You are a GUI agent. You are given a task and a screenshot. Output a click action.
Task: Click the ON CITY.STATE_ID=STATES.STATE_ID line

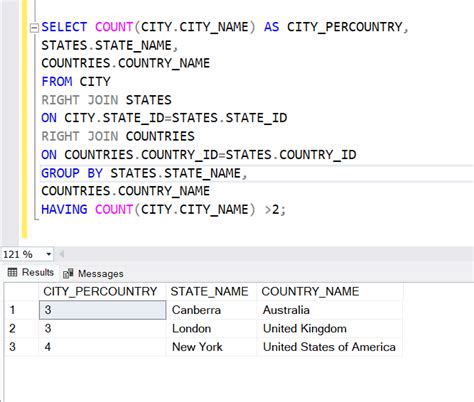[x=164, y=118]
